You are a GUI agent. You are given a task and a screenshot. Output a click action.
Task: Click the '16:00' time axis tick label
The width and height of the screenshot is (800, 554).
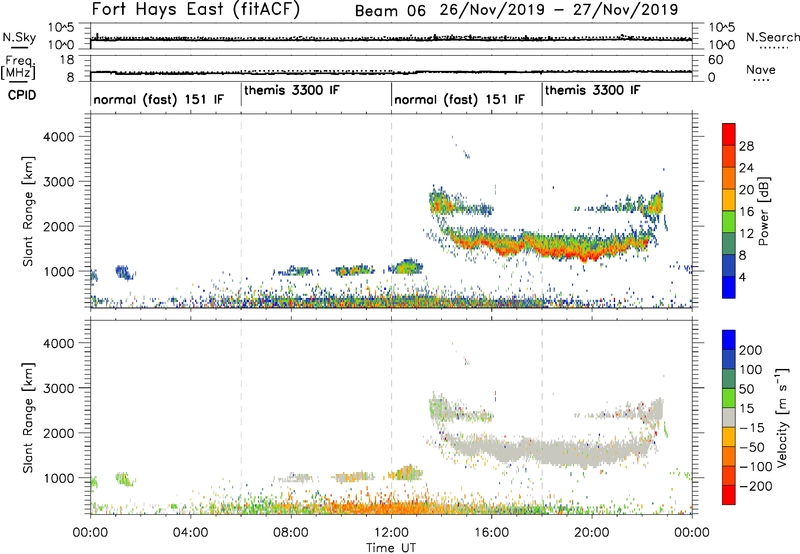(491, 533)
